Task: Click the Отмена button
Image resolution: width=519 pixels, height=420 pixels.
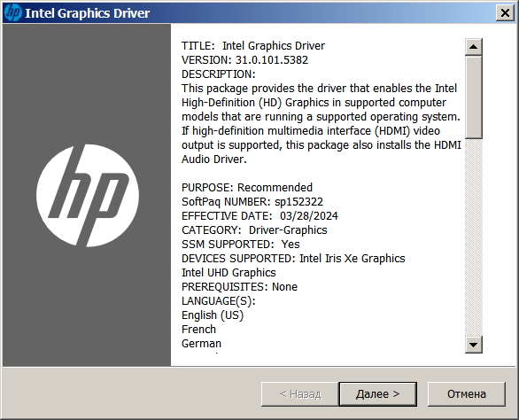Action: (x=467, y=393)
